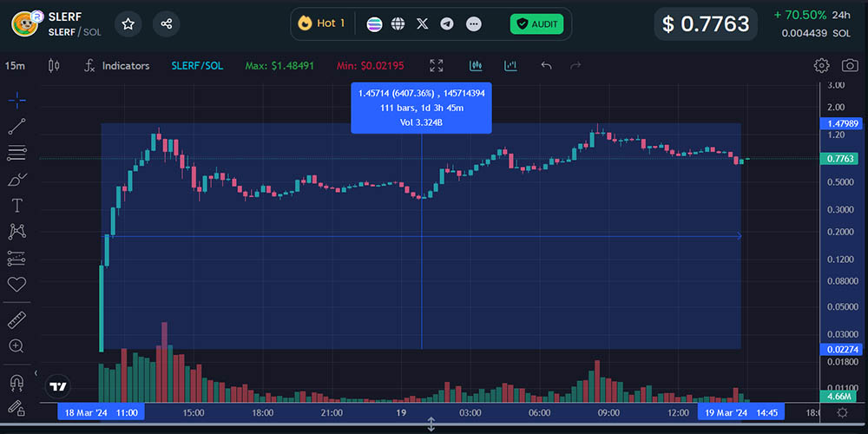868x434 pixels.
Task: Open the Telegram link icon
Action: (x=447, y=23)
